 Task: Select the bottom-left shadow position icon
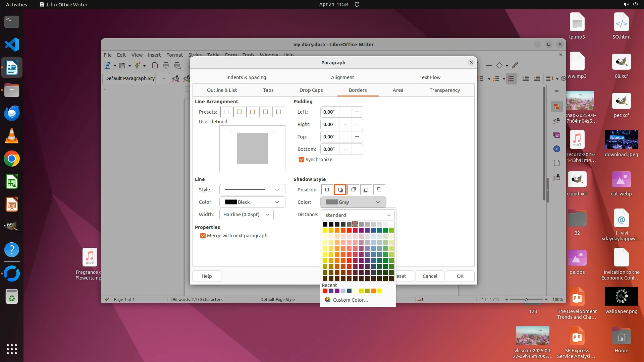tap(366, 190)
